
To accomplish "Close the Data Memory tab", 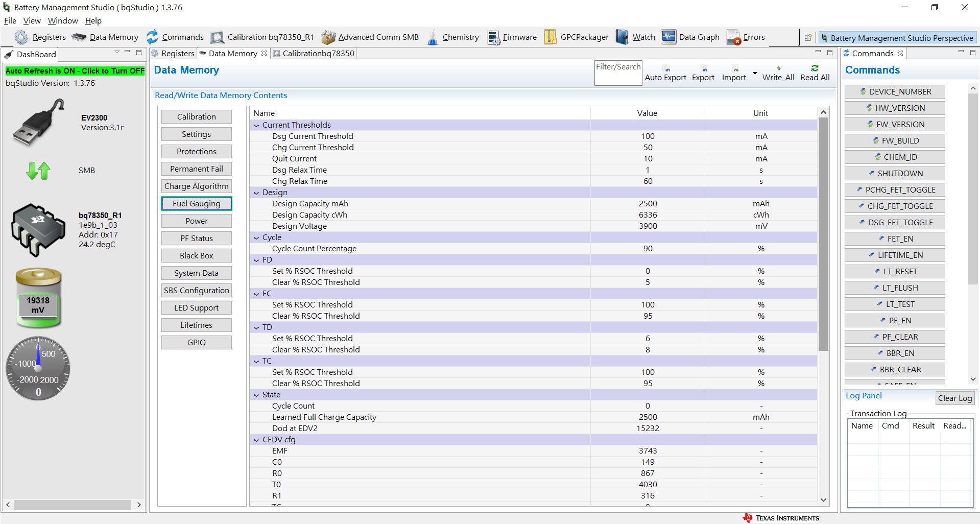I will coord(264,53).
